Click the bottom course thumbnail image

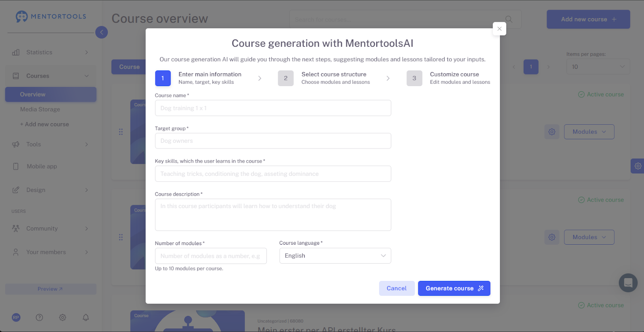188,321
